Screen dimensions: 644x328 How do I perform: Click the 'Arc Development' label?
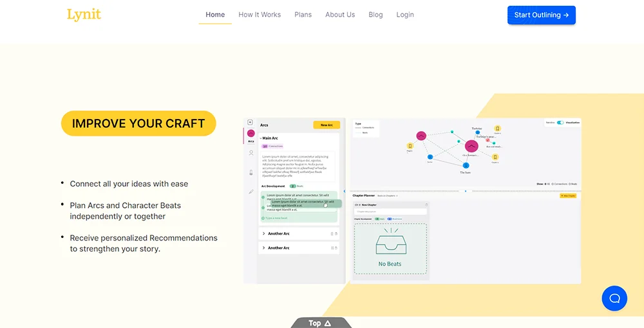[273, 186]
